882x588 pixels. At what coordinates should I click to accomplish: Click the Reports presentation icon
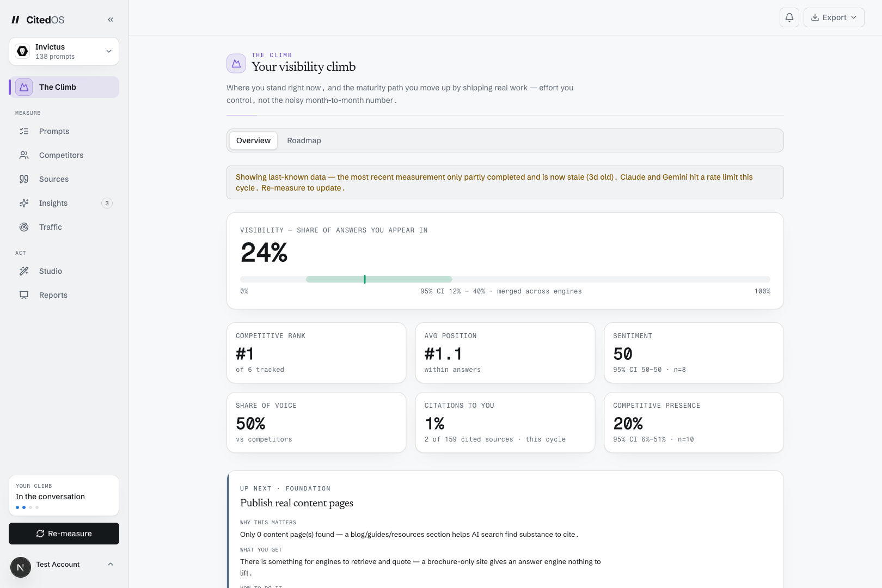(x=24, y=295)
